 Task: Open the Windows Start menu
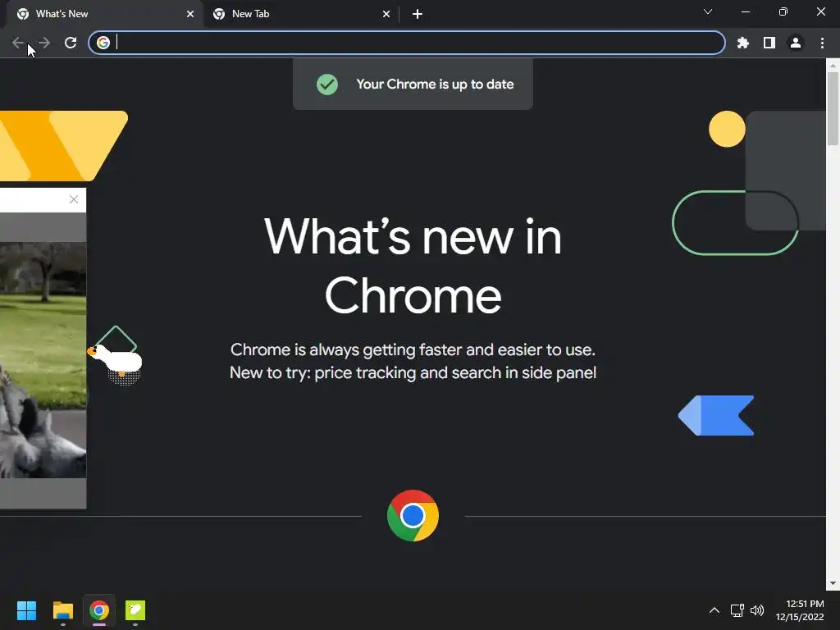point(26,610)
